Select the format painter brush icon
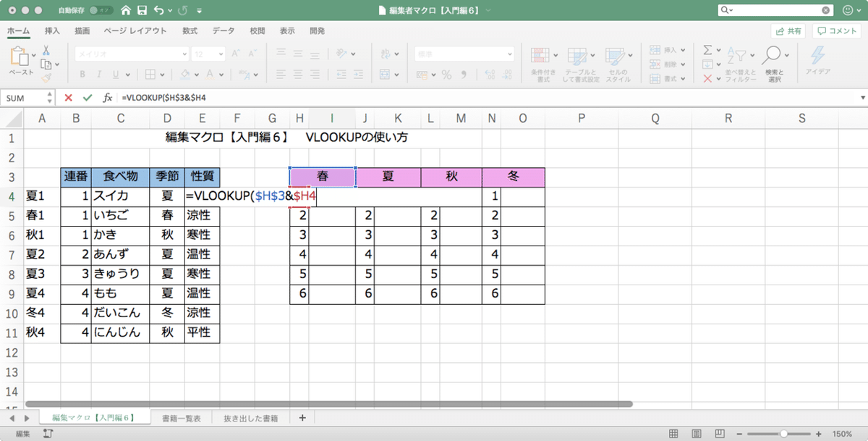Viewport: 868px width, 441px height. [x=46, y=77]
